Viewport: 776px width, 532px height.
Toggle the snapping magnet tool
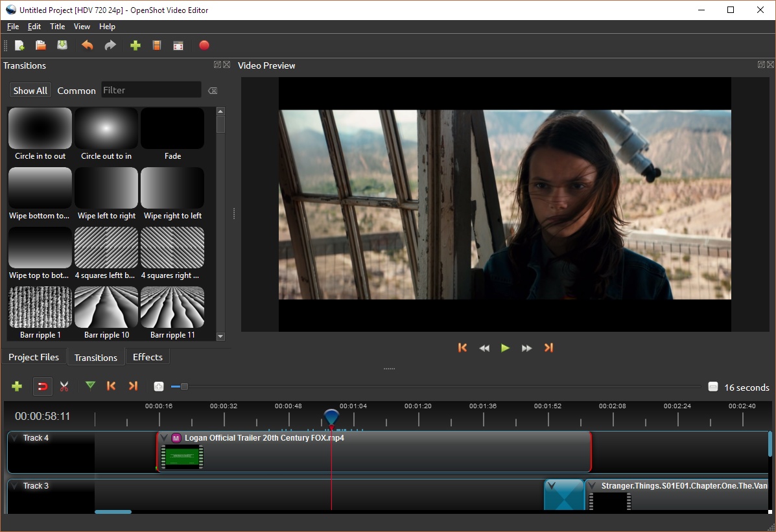point(42,387)
